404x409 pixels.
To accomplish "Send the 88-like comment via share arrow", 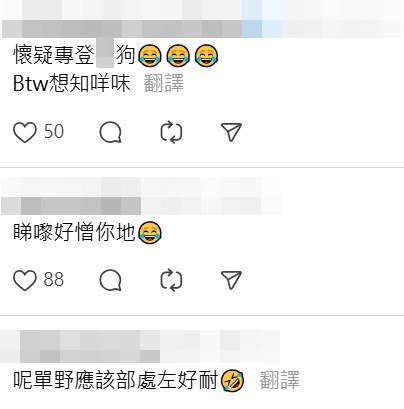I will click(231, 280).
